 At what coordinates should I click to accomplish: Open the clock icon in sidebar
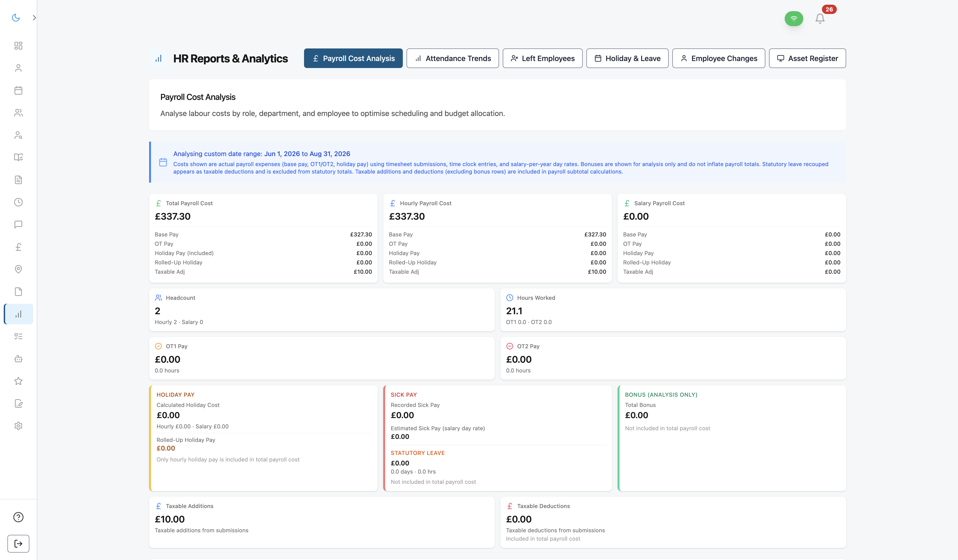coord(18,202)
